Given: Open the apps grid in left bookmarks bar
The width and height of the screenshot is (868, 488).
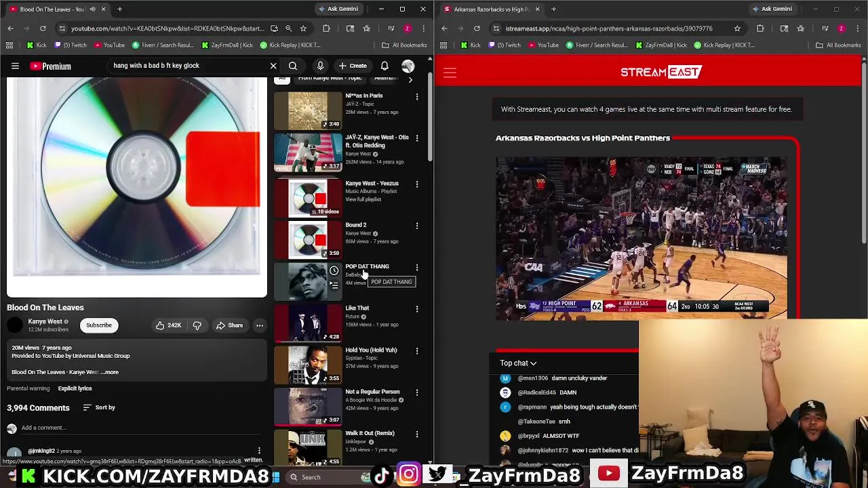Looking at the screenshot, I should (9, 45).
